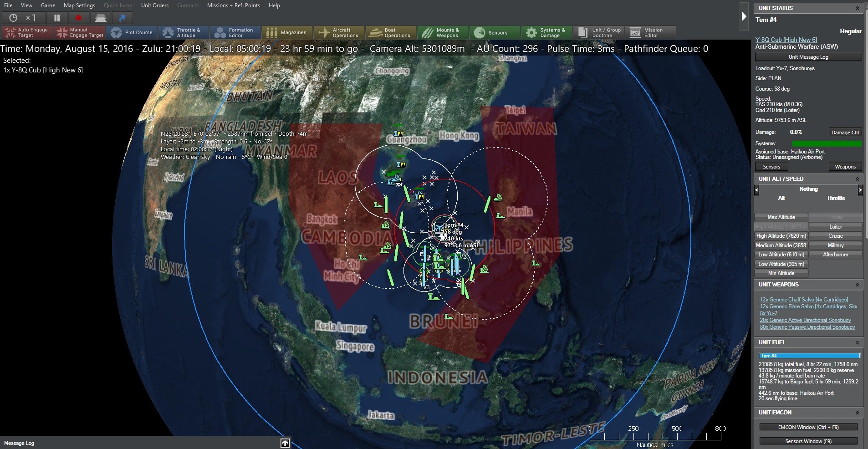The width and height of the screenshot is (868, 449).
Task: Pause the simulation clock
Action: point(56,18)
